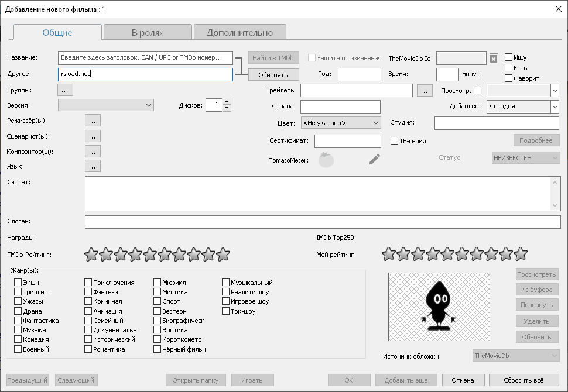The height and width of the screenshot is (392, 568).
Task: Toggle the ТВ-серия checkbox
Action: pyautogui.click(x=395, y=141)
